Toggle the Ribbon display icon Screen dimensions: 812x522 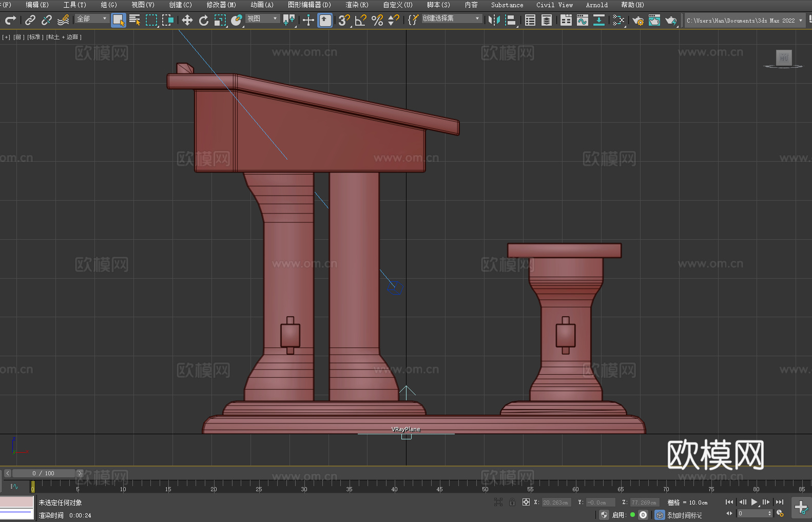[x=566, y=20]
